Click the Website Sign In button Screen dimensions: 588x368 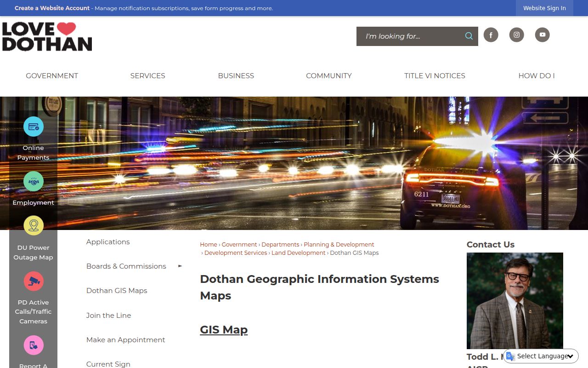tap(544, 8)
